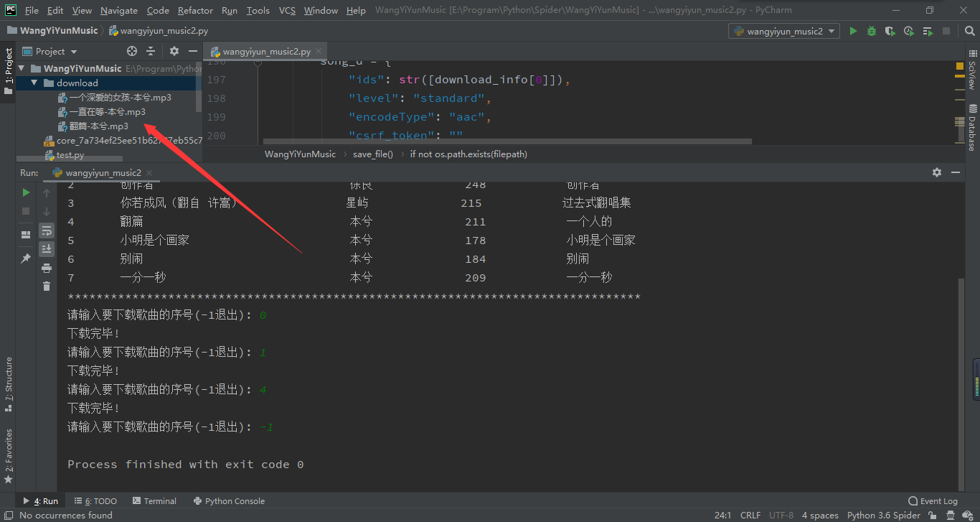Open the Python 3.6 Spider interpreter selector

884,515
